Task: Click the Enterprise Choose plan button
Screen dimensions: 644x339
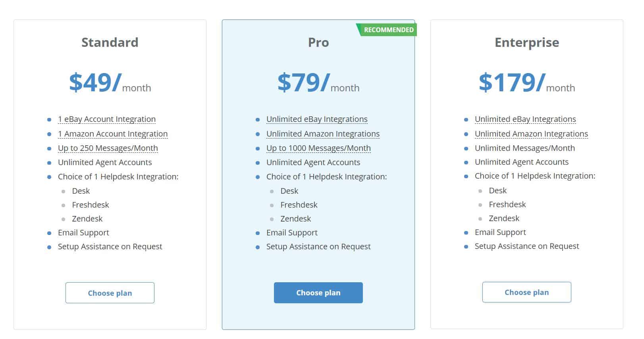Action: (x=526, y=292)
